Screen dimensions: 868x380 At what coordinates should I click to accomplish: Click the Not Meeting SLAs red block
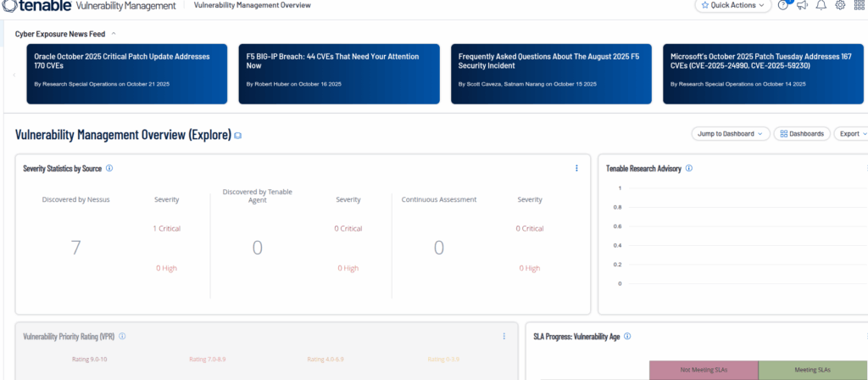point(703,370)
